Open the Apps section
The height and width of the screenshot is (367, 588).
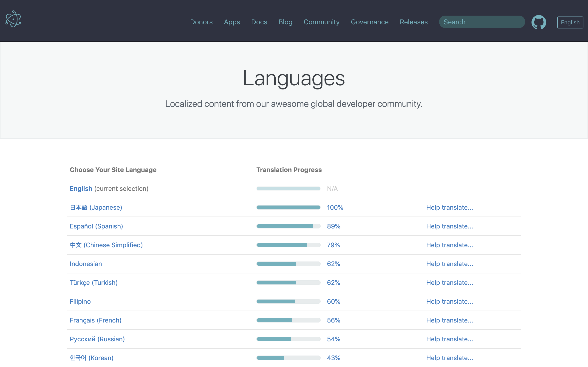click(x=232, y=22)
